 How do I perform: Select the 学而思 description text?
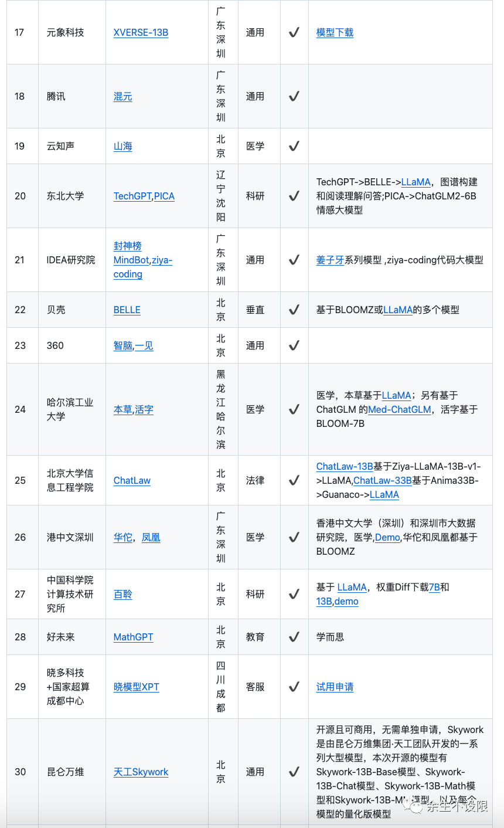click(330, 637)
